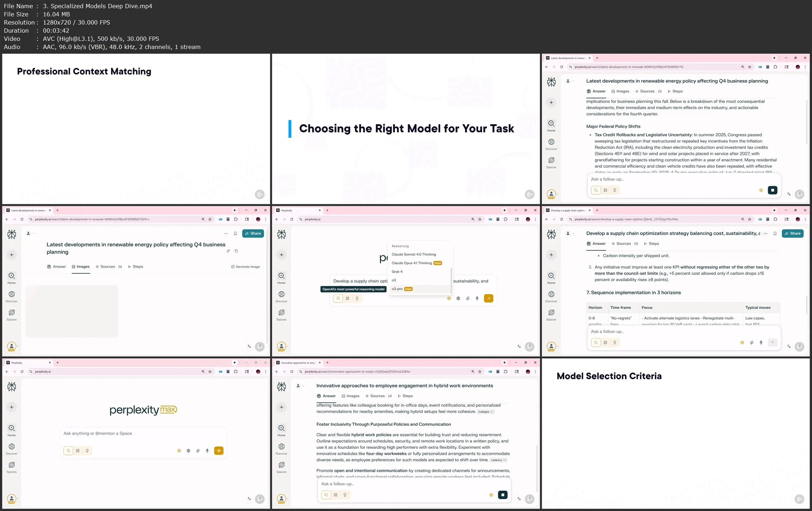This screenshot has height=511, width=812.
Task: Open three-dots menu beside supply chain title
Action: point(765,234)
